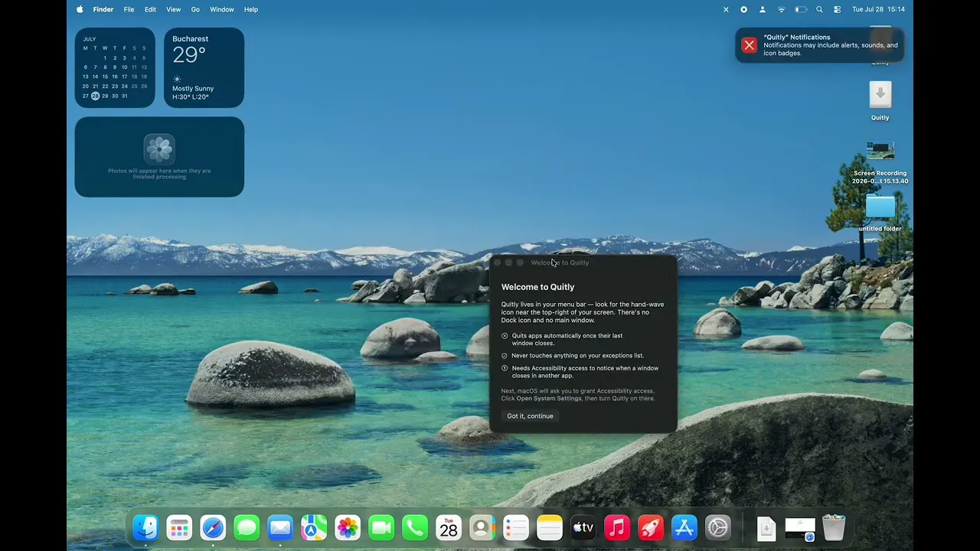
Task: Open the Trash in the Dock
Action: pyautogui.click(x=834, y=527)
